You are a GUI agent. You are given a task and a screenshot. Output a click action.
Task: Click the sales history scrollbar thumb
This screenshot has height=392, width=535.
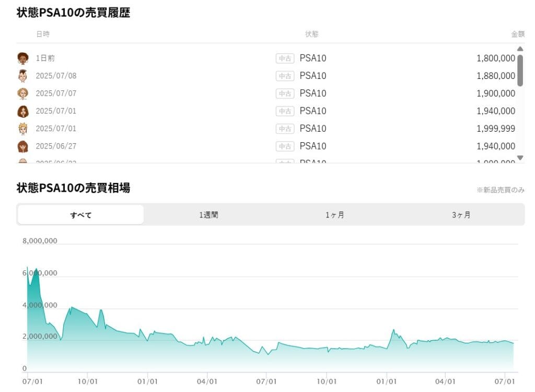coord(520,71)
